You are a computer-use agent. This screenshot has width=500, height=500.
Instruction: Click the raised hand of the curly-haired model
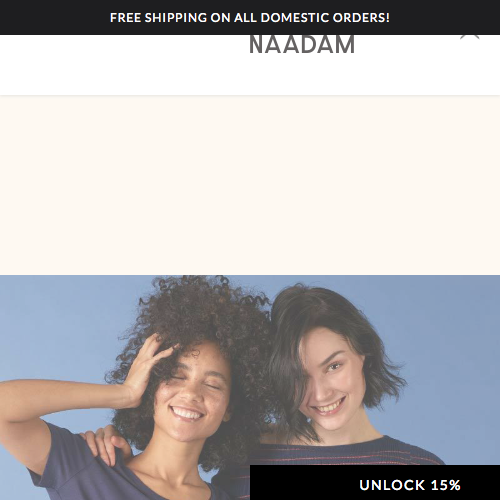click(x=150, y=368)
